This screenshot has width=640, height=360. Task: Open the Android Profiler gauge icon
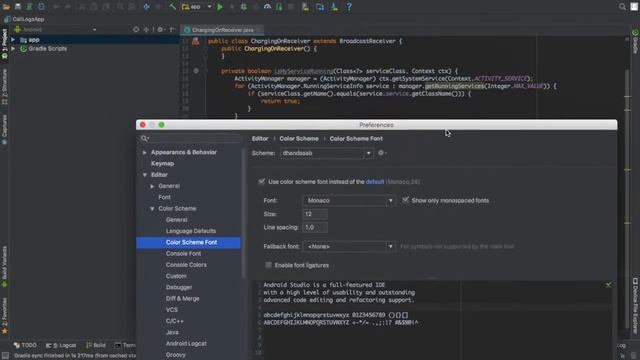point(267,7)
